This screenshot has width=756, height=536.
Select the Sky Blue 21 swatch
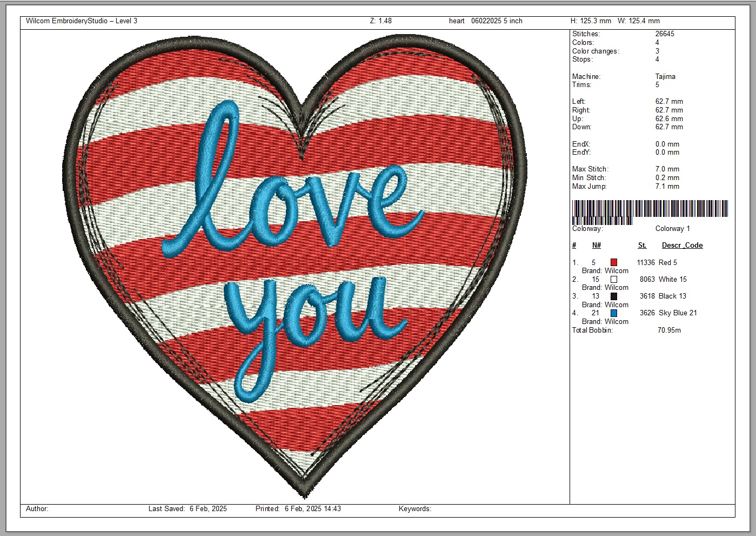pos(613,313)
